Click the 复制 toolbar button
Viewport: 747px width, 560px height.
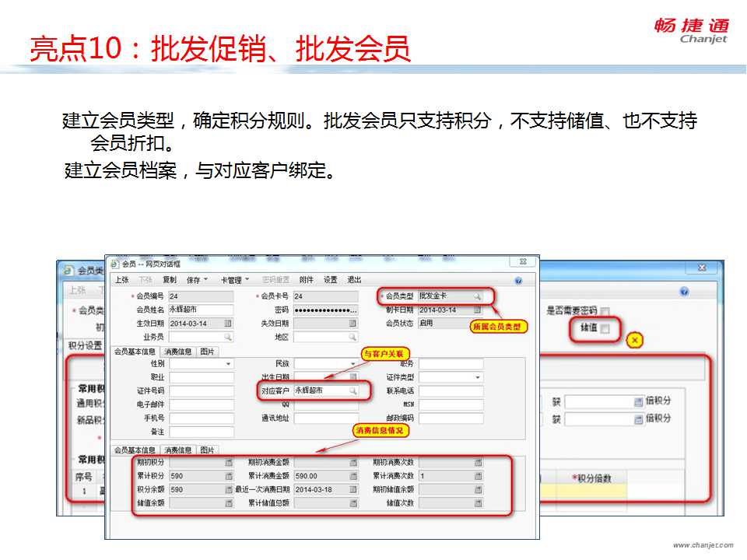tap(170, 279)
